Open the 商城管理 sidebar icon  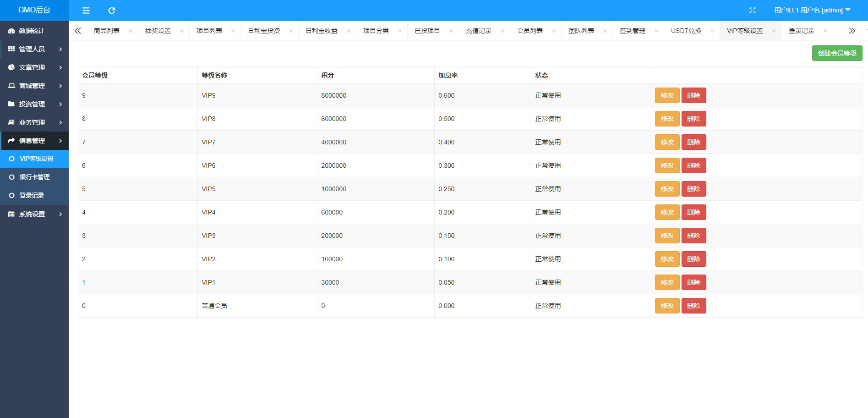tap(11, 86)
